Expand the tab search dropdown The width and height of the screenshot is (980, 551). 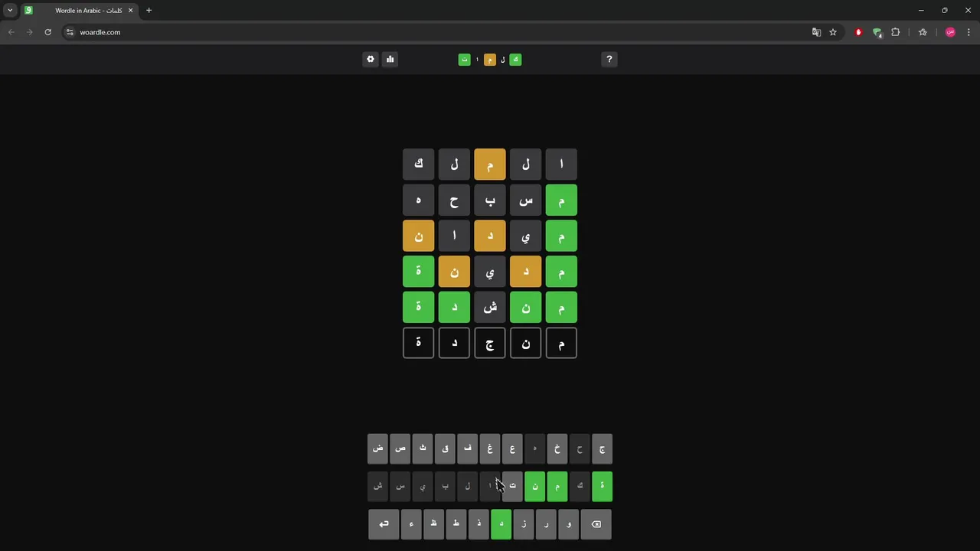[10, 11]
